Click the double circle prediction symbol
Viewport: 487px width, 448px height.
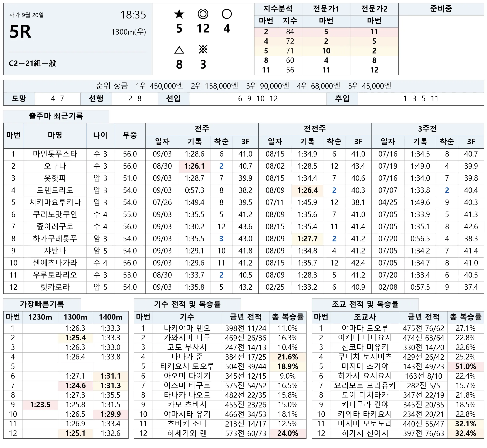click(x=203, y=14)
